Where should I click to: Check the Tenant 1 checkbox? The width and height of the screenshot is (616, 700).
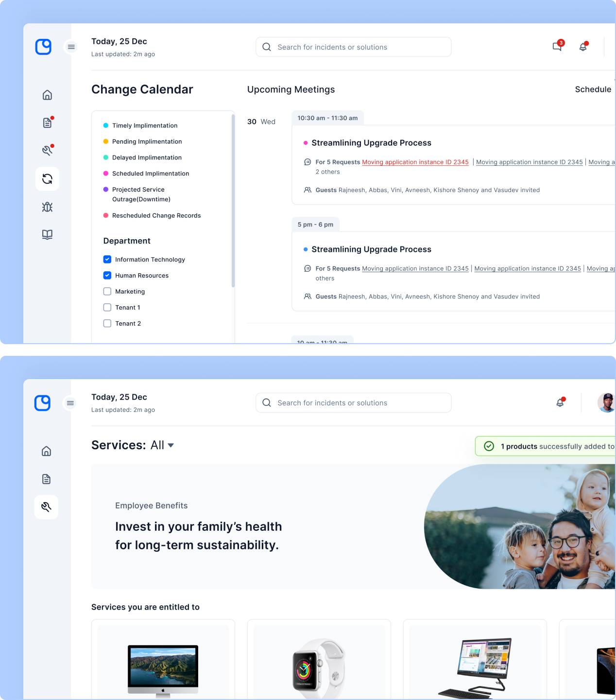107,308
